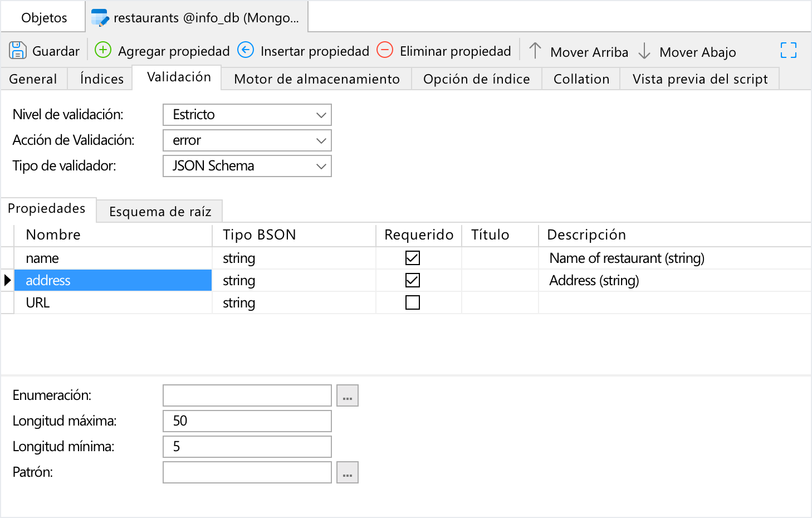Open the Enumeración ellipsis editor button
812x518 pixels.
[348, 395]
